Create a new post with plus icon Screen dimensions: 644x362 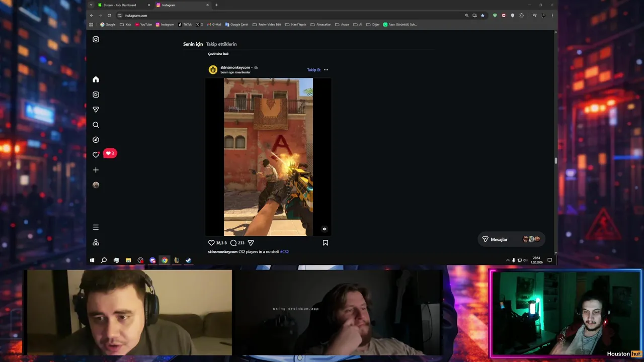[x=96, y=170]
